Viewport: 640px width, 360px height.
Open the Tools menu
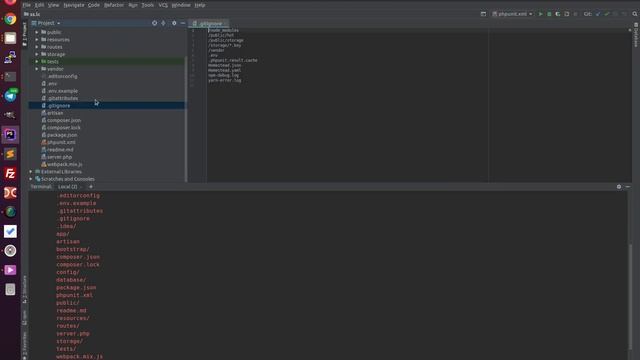(x=147, y=5)
